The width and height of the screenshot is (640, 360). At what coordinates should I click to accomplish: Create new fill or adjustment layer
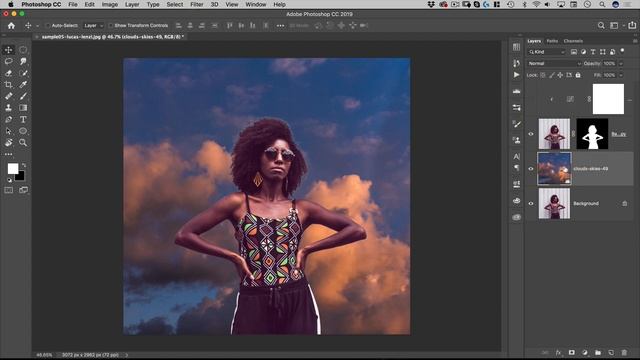click(x=584, y=352)
